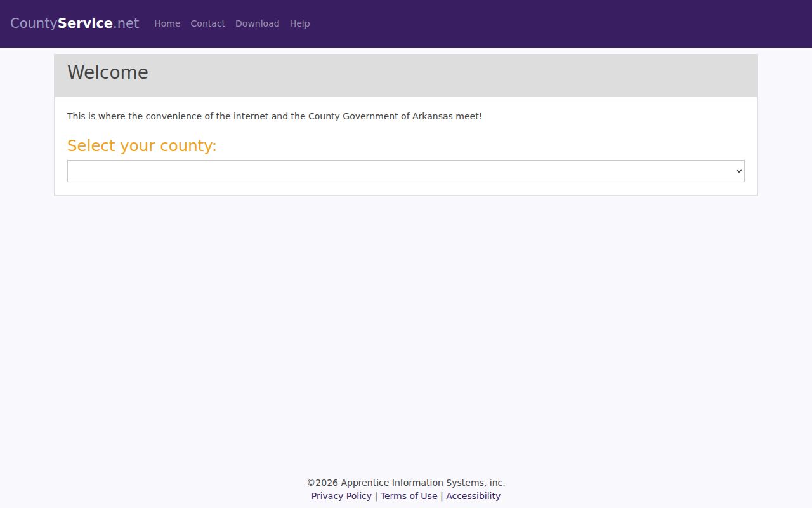Select the Download nav item
Viewport: 812px width, 508px height.
click(258, 23)
